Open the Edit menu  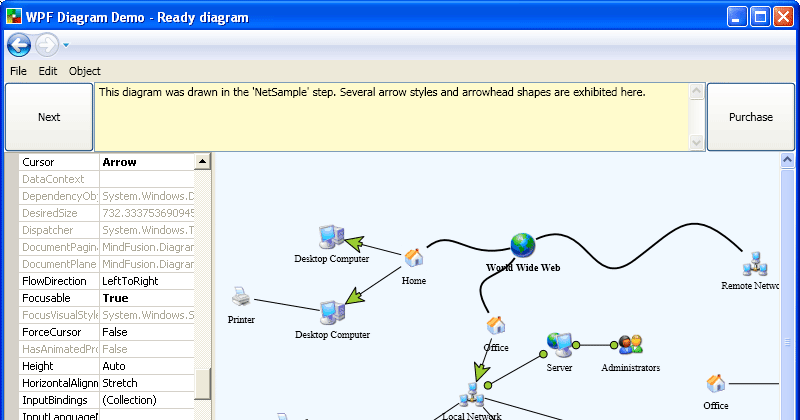(48, 71)
